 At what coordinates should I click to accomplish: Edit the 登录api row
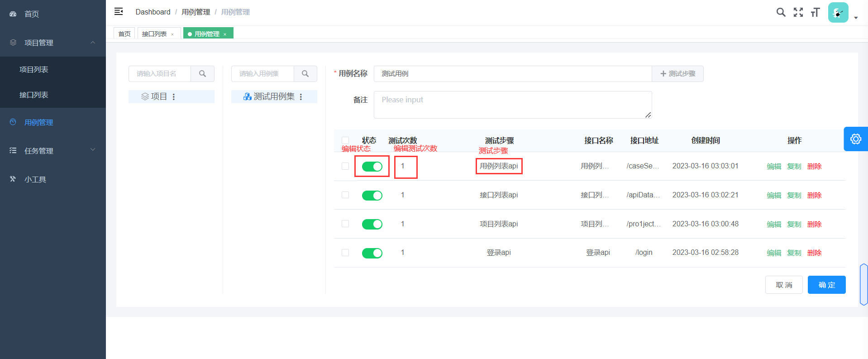pos(774,253)
